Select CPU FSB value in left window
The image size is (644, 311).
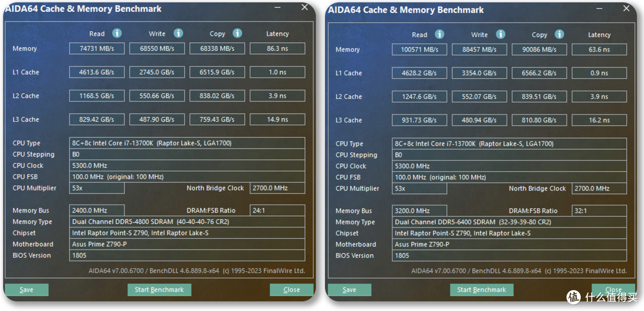(187, 177)
